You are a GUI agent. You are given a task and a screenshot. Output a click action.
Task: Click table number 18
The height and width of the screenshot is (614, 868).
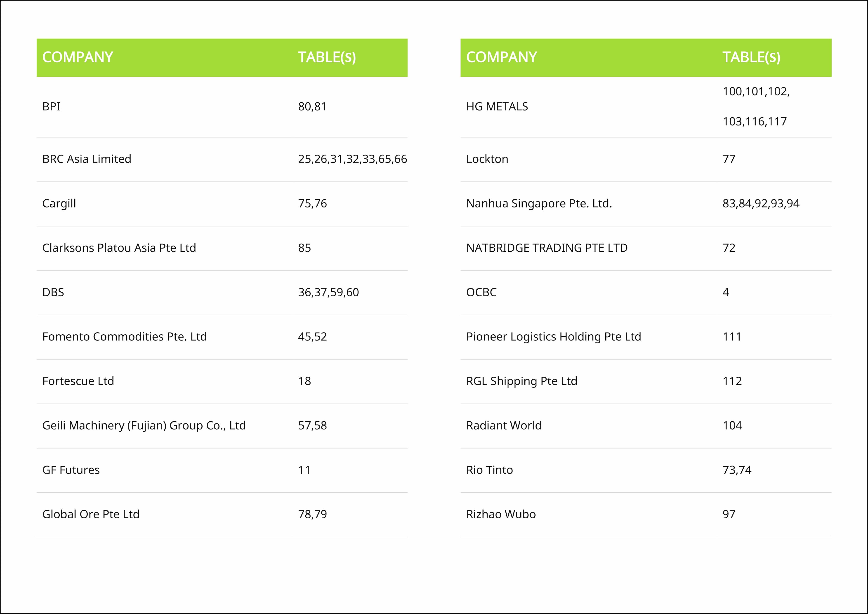(x=304, y=381)
